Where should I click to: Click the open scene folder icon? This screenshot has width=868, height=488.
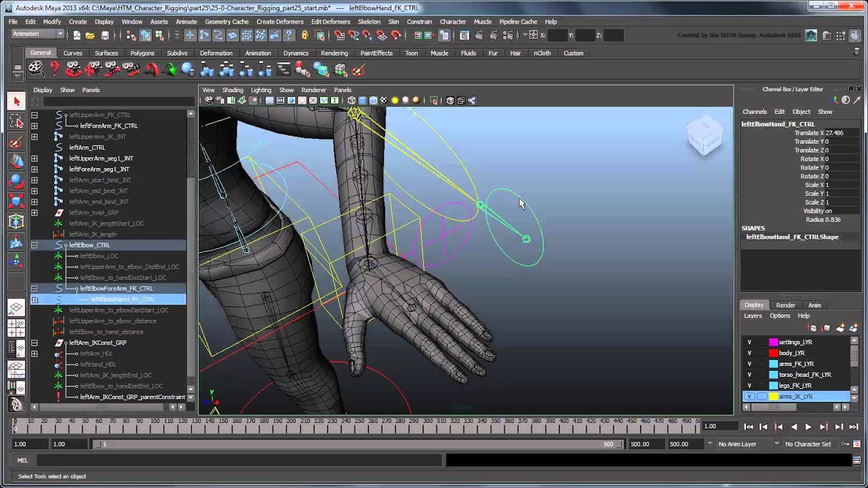[x=91, y=35]
